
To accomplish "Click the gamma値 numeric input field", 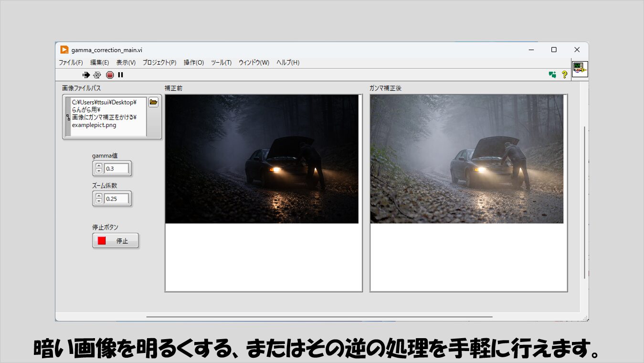I will pos(116,169).
